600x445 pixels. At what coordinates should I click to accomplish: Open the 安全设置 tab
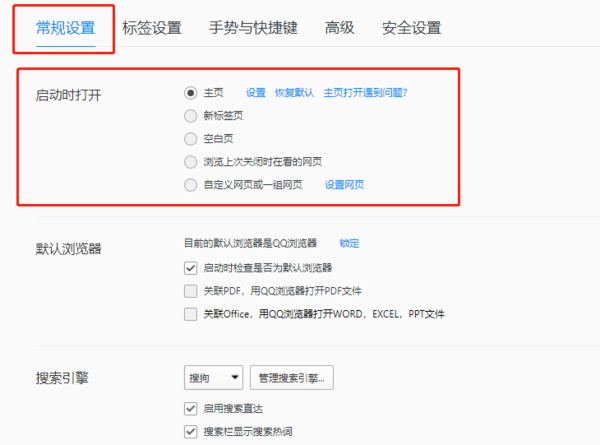tap(411, 28)
